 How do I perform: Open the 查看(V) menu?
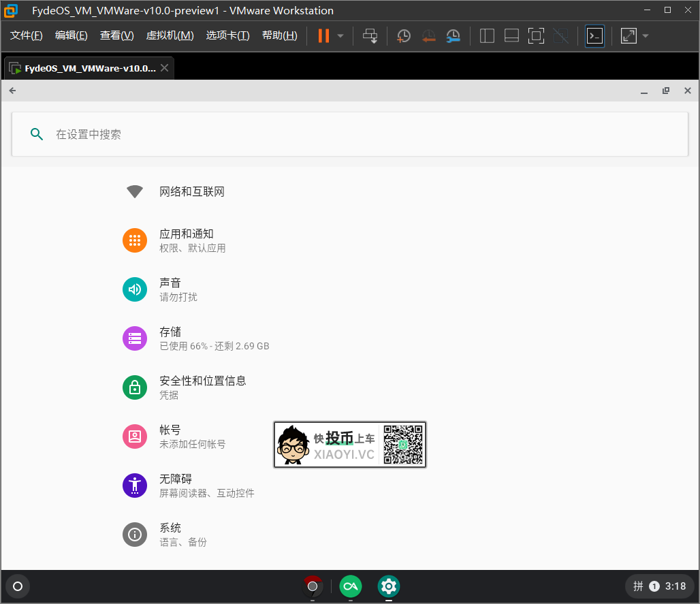(117, 35)
